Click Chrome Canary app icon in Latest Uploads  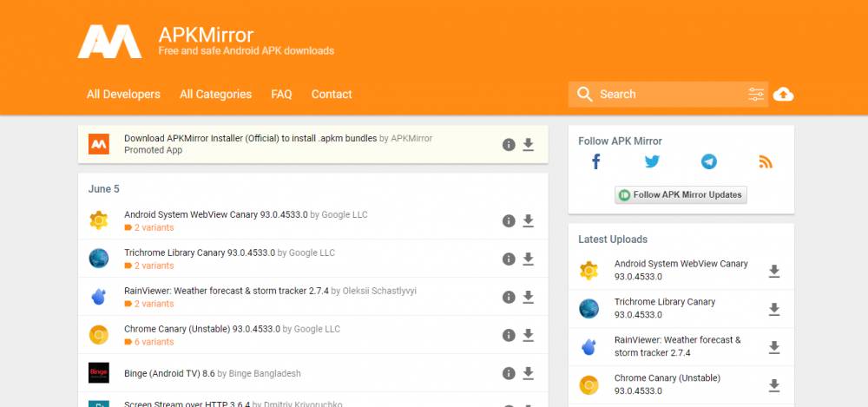pyautogui.click(x=589, y=384)
